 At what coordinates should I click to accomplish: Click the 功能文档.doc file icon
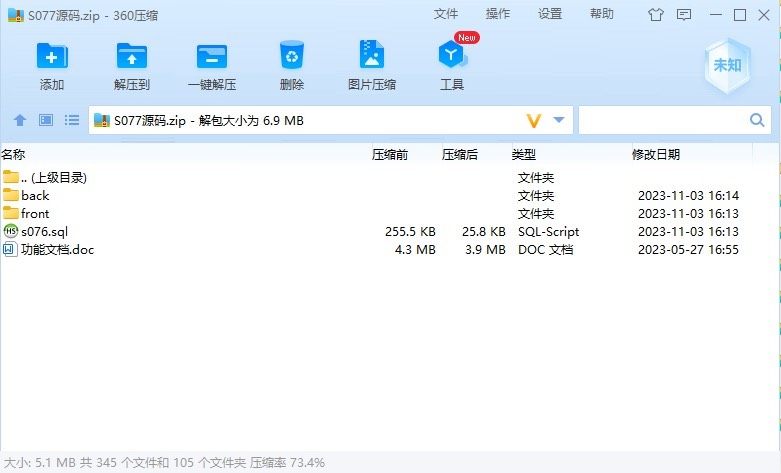pos(10,249)
